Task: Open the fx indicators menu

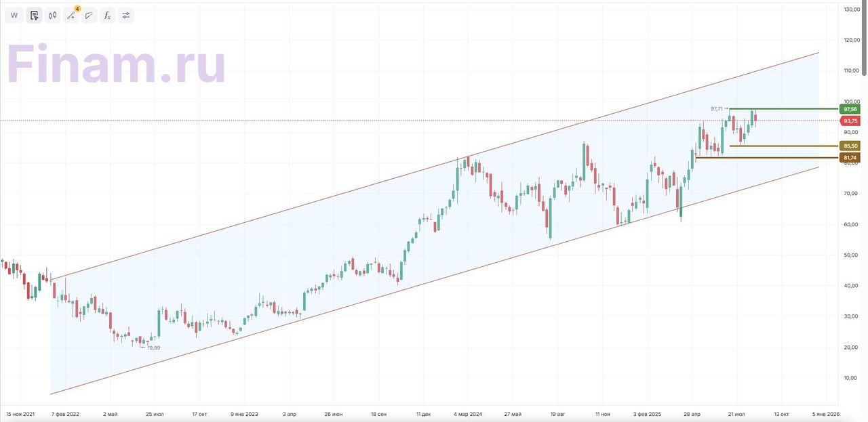Action: (x=107, y=16)
